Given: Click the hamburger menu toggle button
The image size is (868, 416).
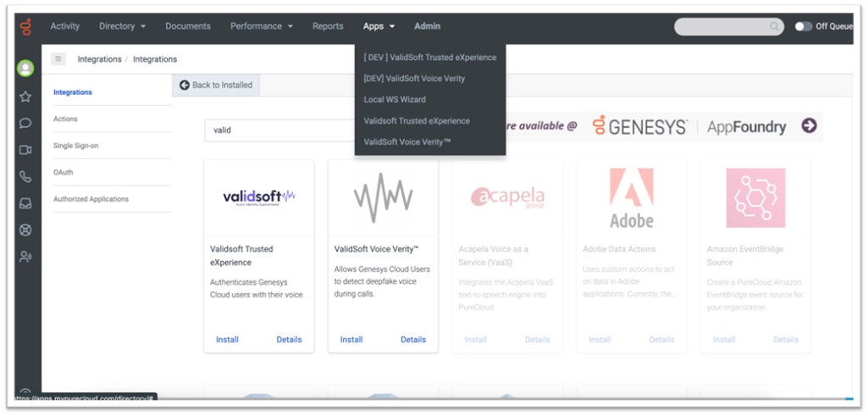Looking at the screenshot, I should pos(58,59).
